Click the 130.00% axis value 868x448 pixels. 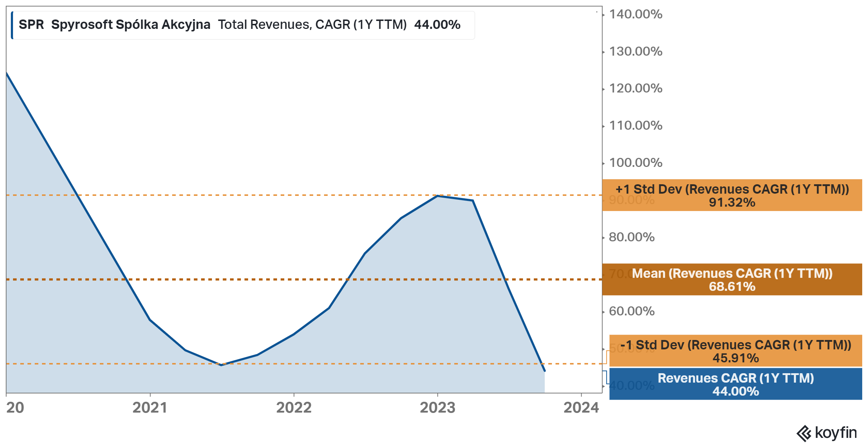[x=636, y=51]
